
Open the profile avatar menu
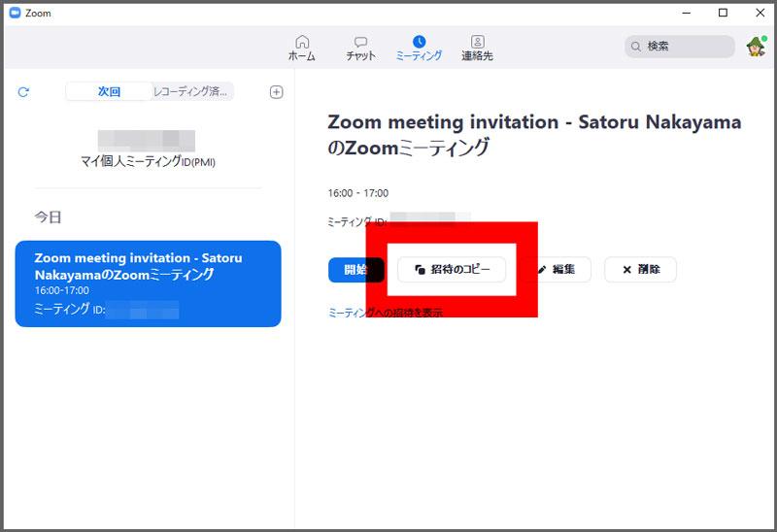tap(757, 47)
